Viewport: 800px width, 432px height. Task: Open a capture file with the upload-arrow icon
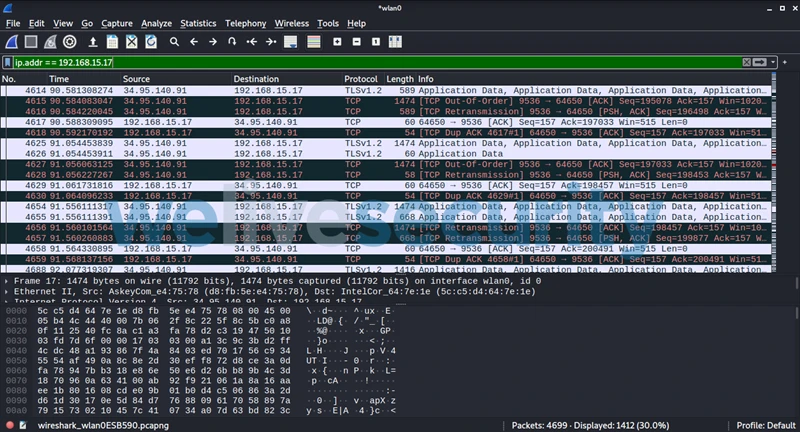(93, 42)
